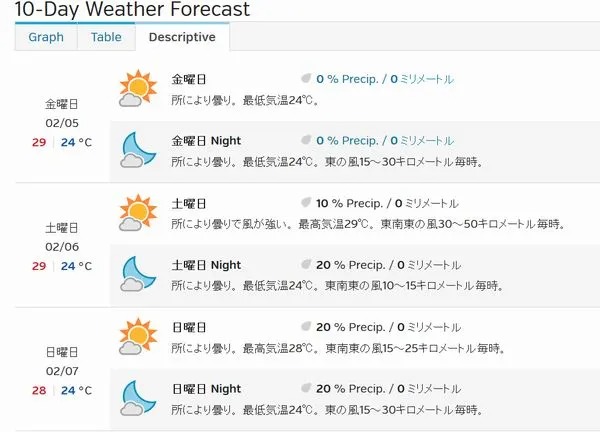The image size is (600, 432).
Task: Click precipitation drop icon for 金曜日 daytime
Action: pos(306,78)
